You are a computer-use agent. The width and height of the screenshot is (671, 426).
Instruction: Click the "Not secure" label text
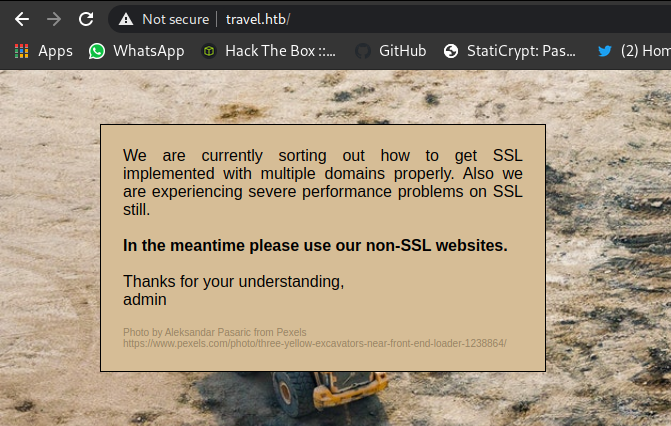click(175, 19)
